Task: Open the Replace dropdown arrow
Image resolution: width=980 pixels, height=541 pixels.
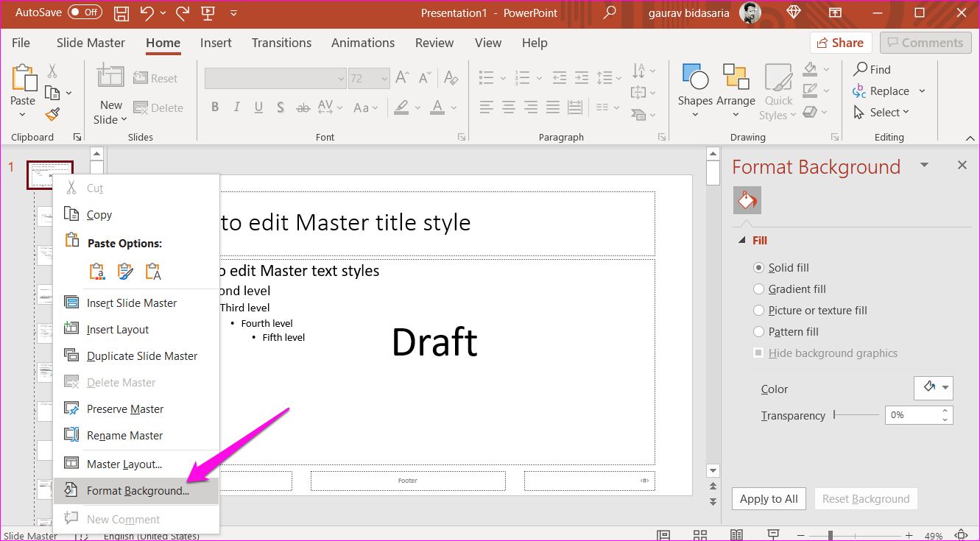Action: coord(922,91)
